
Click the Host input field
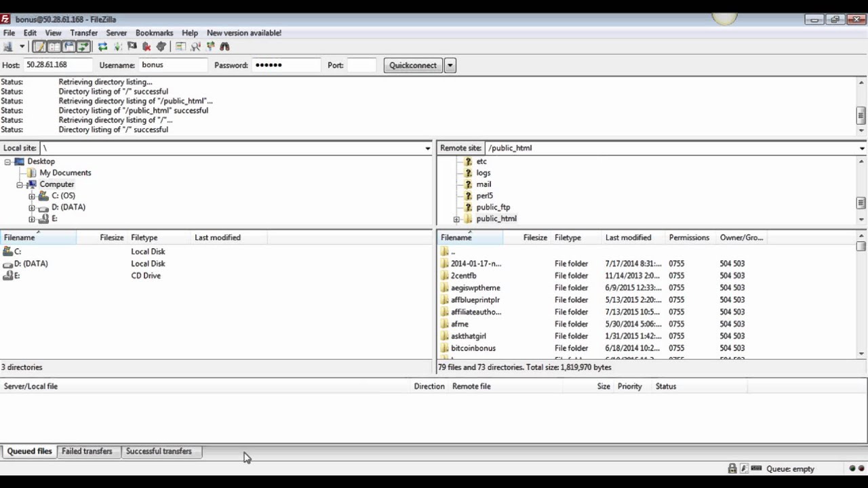[58, 65]
